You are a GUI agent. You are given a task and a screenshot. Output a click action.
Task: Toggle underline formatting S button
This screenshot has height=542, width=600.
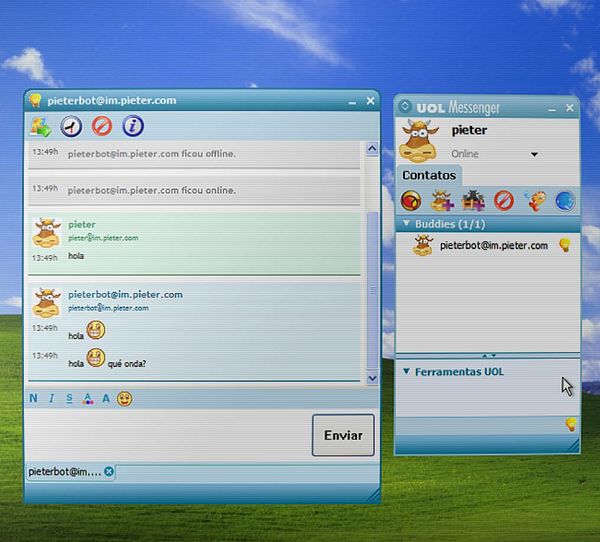pyautogui.click(x=69, y=398)
